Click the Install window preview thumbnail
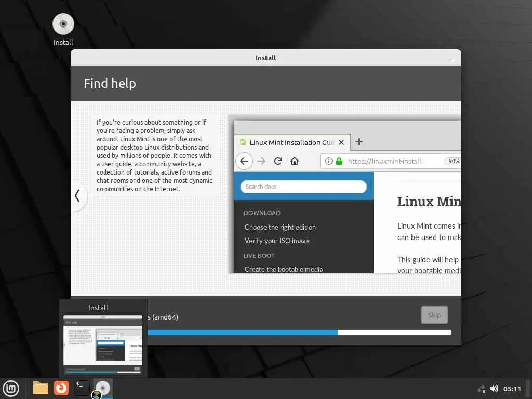Screen dimensions: 532x399 (x=103, y=344)
